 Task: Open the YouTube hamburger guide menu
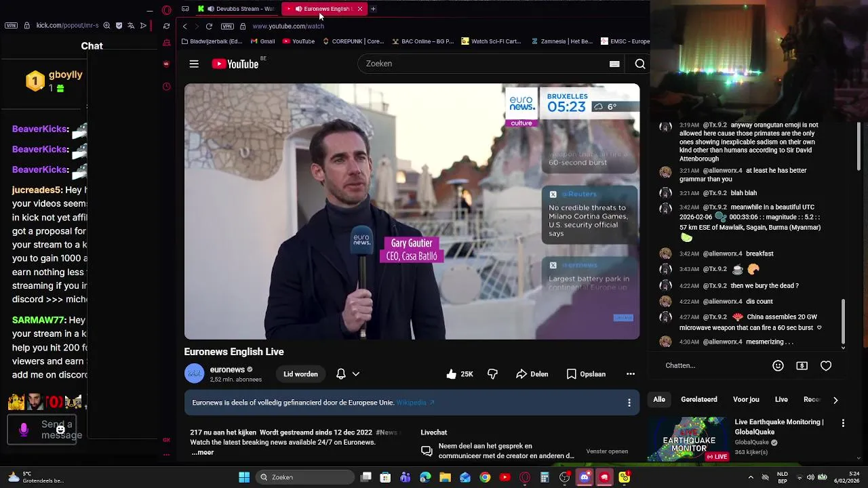194,64
